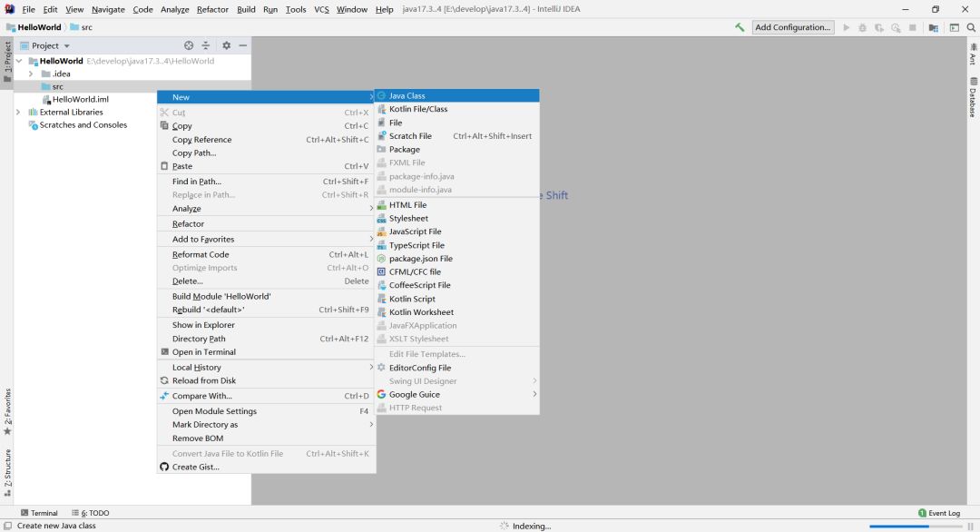Screen dimensions: 980x532
Task: Choose CoffeeScript File in New submenu
Action: click(x=456, y=285)
